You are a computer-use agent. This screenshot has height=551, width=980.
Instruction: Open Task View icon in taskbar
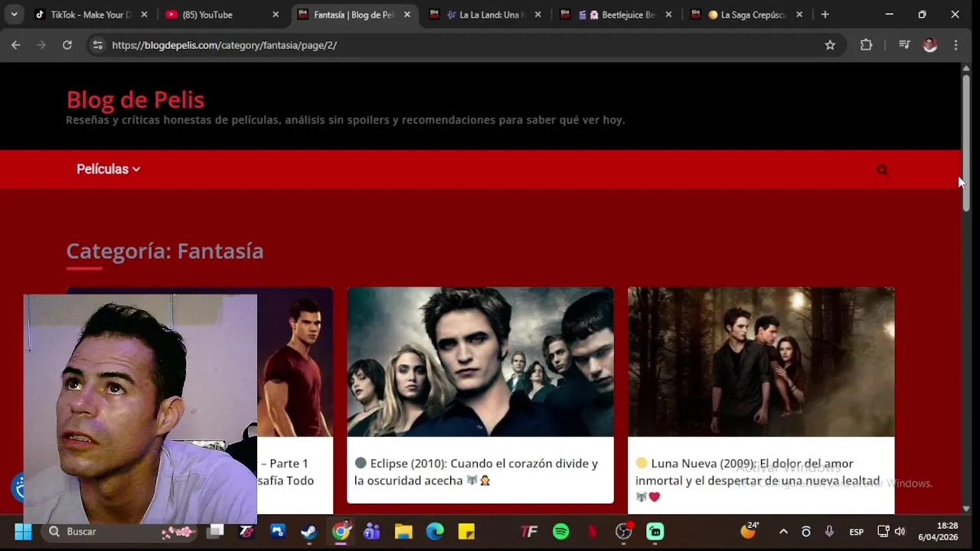click(215, 531)
